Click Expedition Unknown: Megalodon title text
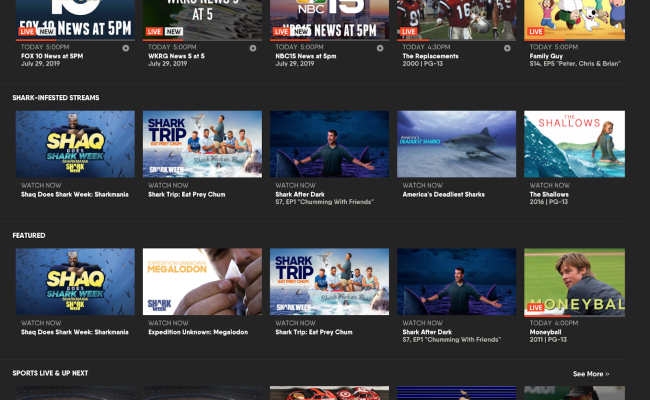Screen dimensions: 650x400 click(x=198, y=332)
